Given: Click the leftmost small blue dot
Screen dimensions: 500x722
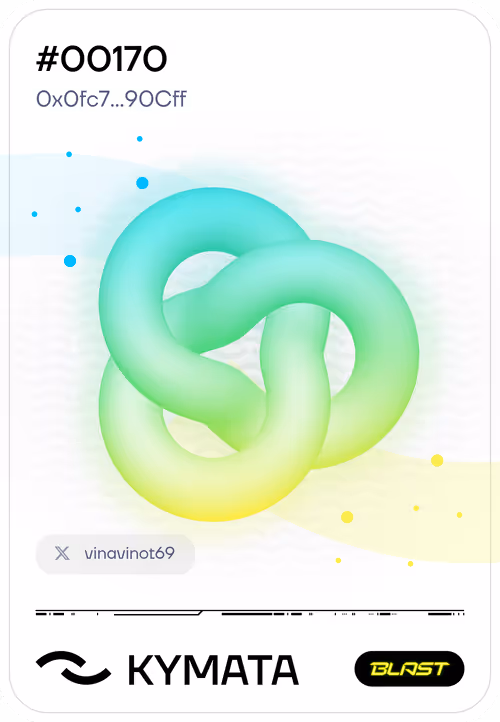Looking at the screenshot, I should click(x=35, y=214).
